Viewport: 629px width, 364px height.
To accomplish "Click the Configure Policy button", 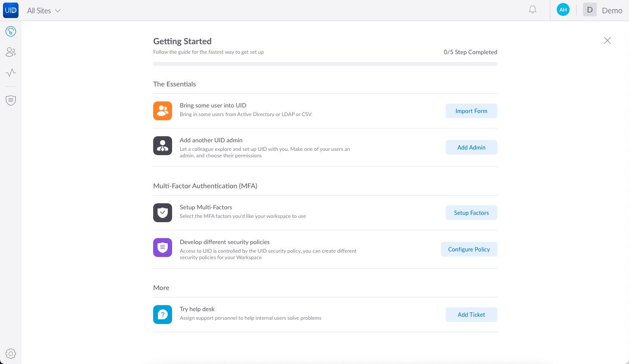I will (x=469, y=249).
